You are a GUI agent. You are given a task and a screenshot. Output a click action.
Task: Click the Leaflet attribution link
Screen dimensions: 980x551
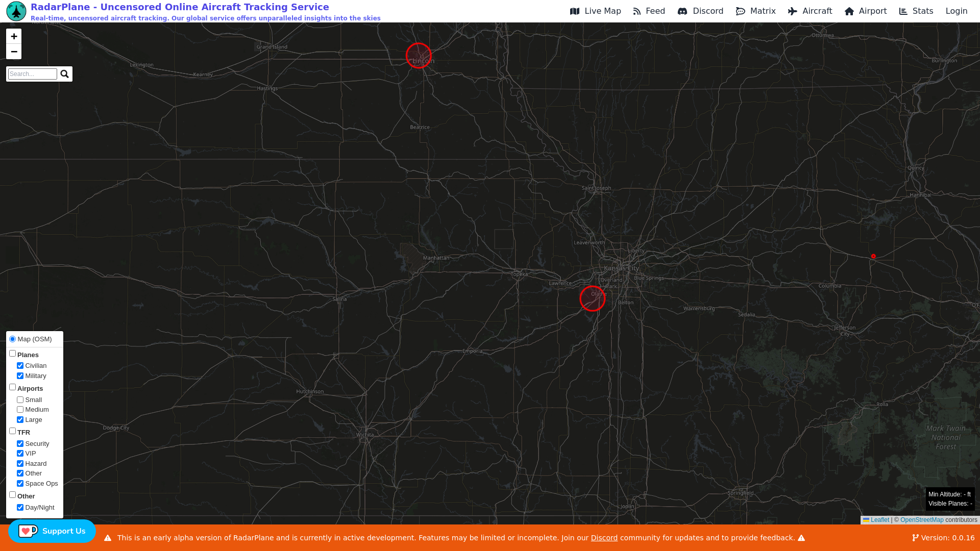pyautogui.click(x=879, y=520)
